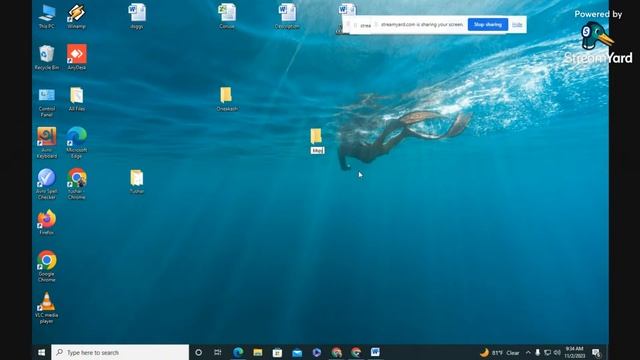Launch Avro Spell Checker shortcut
The height and width of the screenshot is (360, 640).
point(47,184)
